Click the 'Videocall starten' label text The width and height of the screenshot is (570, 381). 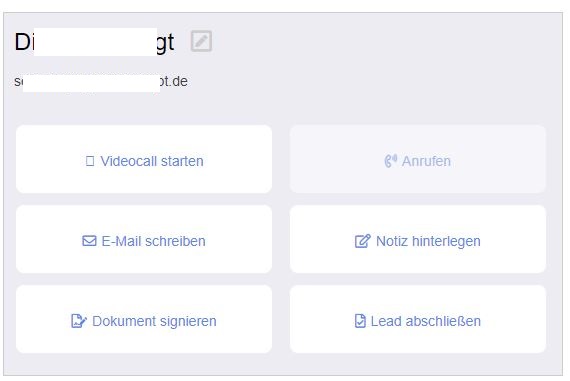pos(152,161)
